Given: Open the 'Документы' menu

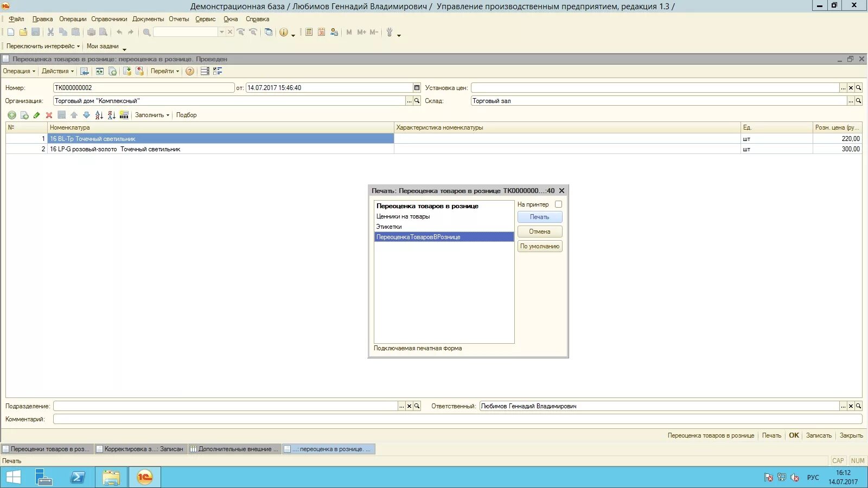Looking at the screenshot, I should click(x=148, y=19).
